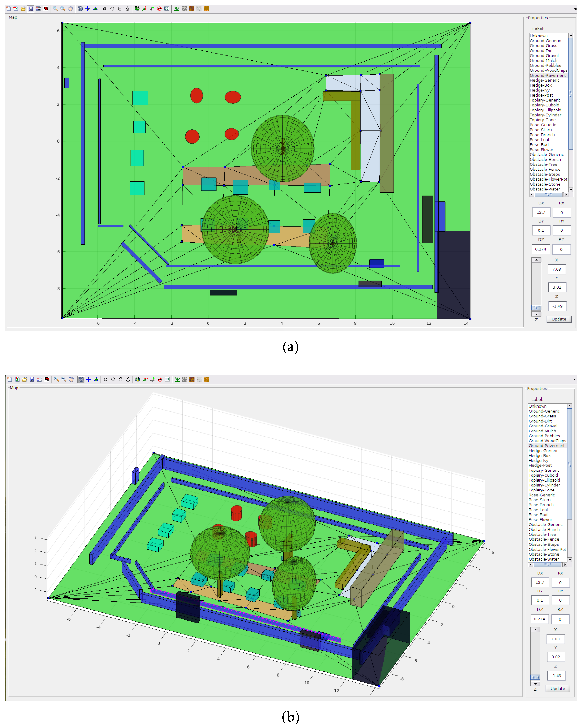Click the DX input field in top panel
The image size is (582, 728).
(x=541, y=212)
